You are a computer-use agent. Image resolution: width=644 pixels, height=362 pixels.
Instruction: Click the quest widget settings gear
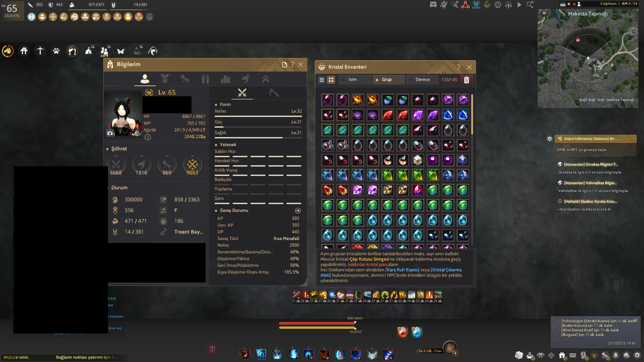549,139
